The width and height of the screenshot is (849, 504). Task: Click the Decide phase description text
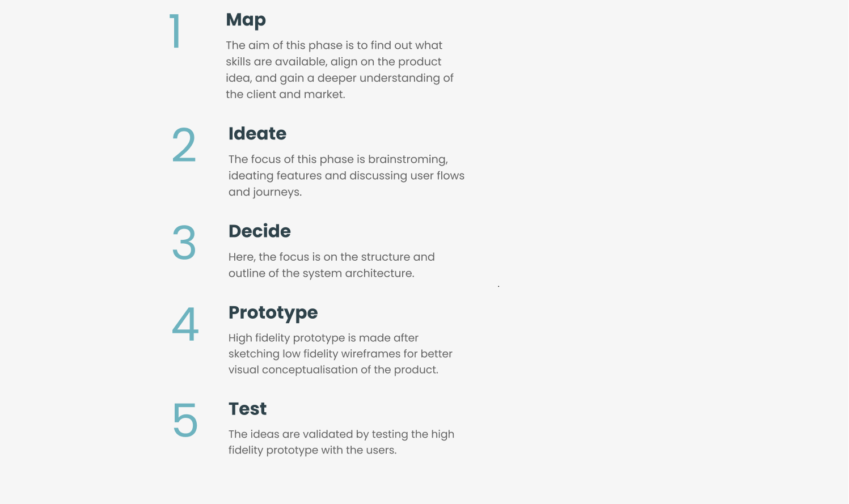(x=331, y=265)
